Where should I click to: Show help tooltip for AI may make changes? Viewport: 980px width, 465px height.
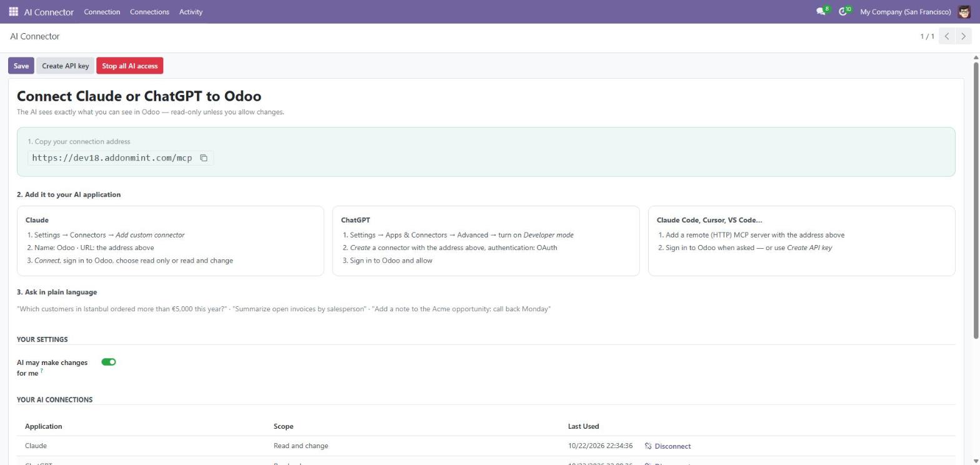[42, 371]
